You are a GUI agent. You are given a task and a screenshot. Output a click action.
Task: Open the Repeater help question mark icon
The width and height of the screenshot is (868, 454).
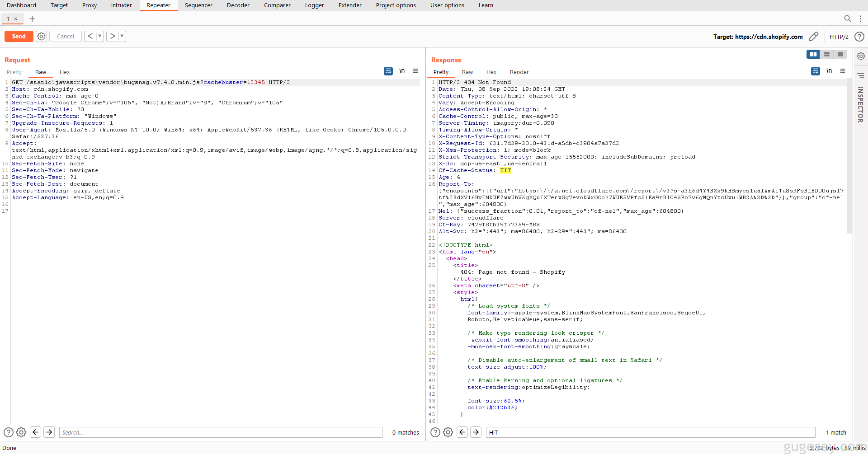click(859, 37)
